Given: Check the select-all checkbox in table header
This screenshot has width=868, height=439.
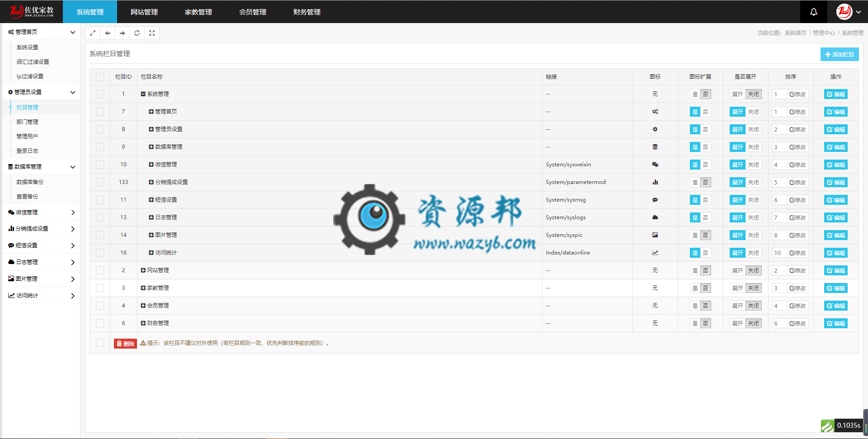Looking at the screenshot, I should coord(100,77).
